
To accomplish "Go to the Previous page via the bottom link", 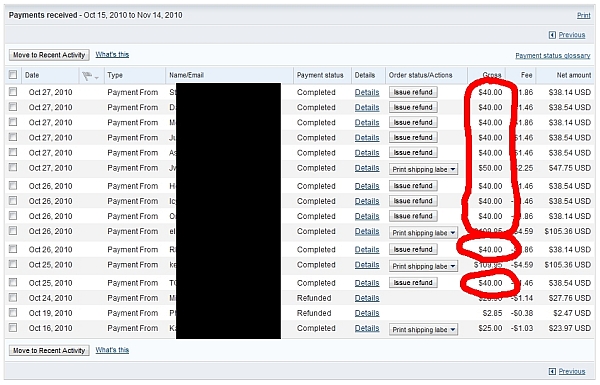I will pyautogui.click(x=572, y=371).
